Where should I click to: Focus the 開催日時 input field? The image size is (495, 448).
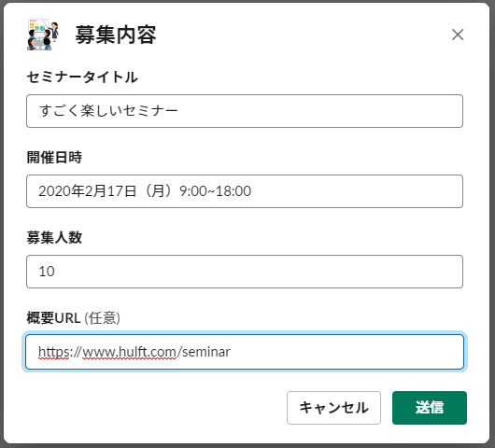(x=245, y=191)
